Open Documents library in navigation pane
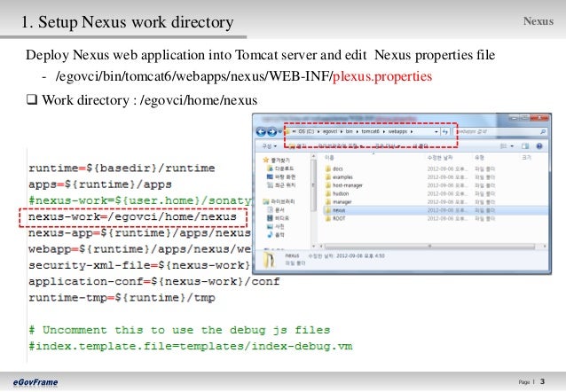Viewport: 566px width, 392px height. point(276,209)
